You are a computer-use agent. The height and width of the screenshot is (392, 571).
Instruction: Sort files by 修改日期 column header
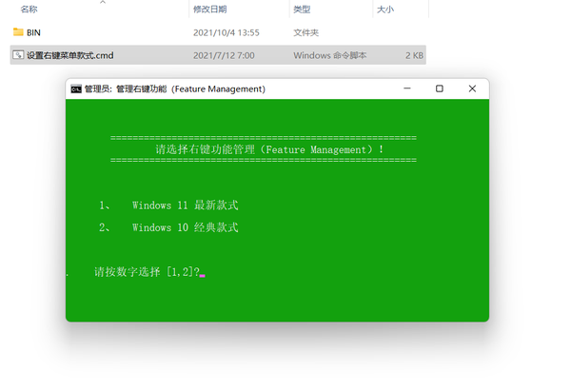point(210,10)
